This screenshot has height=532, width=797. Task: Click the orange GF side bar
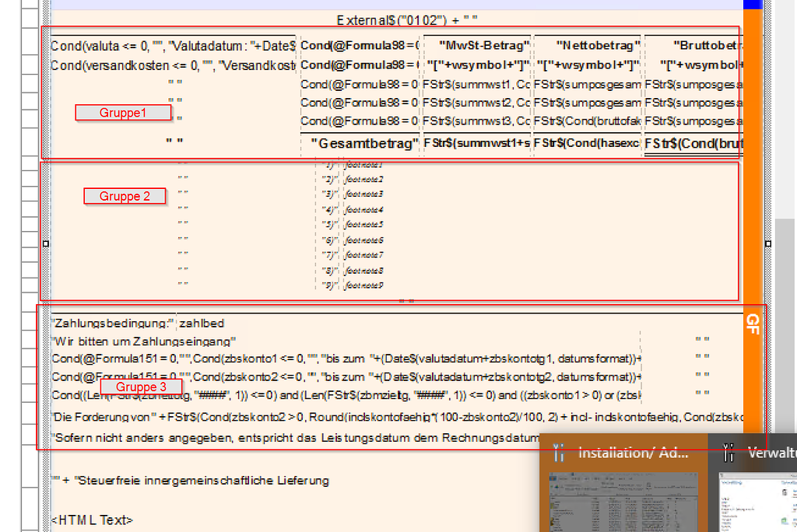[x=752, y=233]
